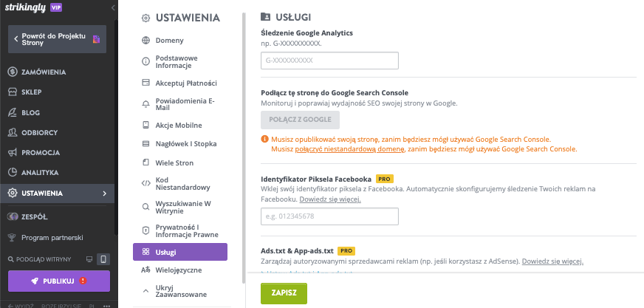Screen dimensions: 644x308
Task: Click the VIP badge beside the logo
Action: click(56, 7)
